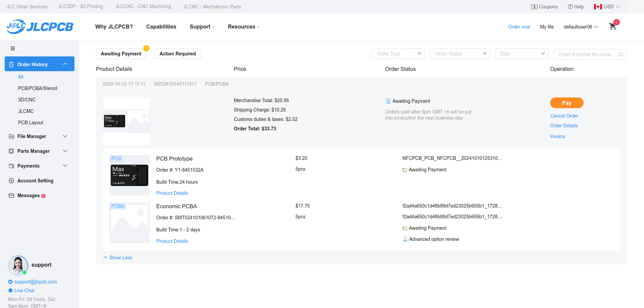Open Order Details link
The image size is (644, 308).
564,126
